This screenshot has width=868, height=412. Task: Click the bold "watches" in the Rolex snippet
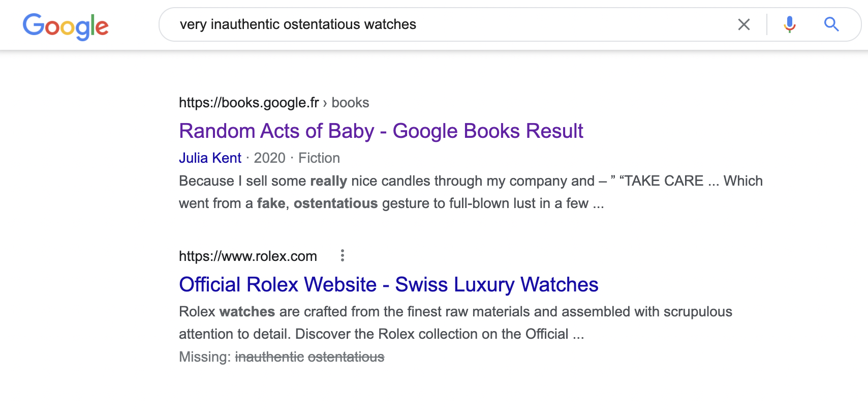pos(247,312)
